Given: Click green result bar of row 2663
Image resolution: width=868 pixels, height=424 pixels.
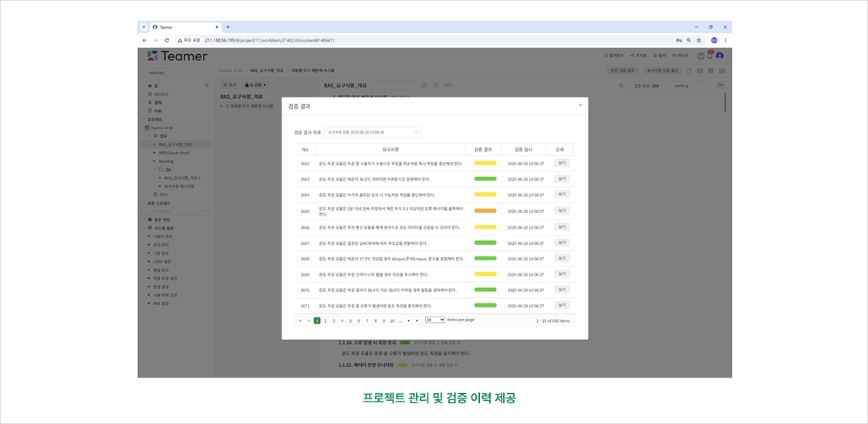Looking at the screenshot, I should tap(485, 178).
